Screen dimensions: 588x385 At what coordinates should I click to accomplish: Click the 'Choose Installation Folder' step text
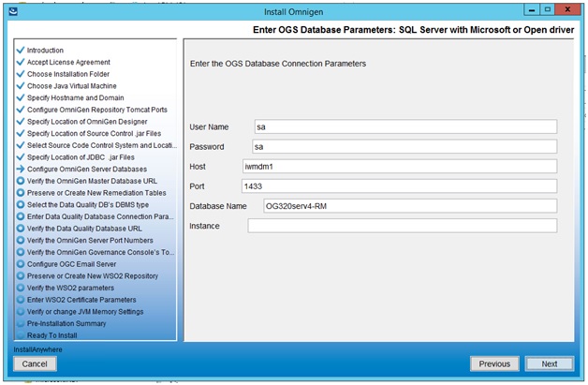(68, 74)
